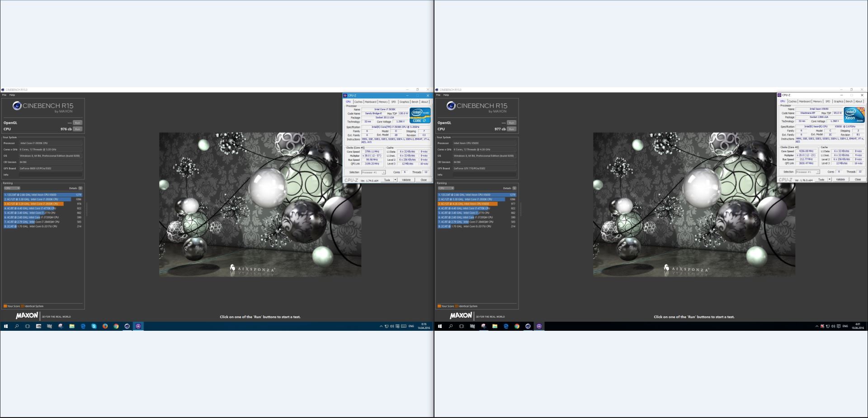Click the MAXON logo under the Xeon X5650 ranking
The image size is (868, 418).
pyautogui.click(x=461, y=316)
